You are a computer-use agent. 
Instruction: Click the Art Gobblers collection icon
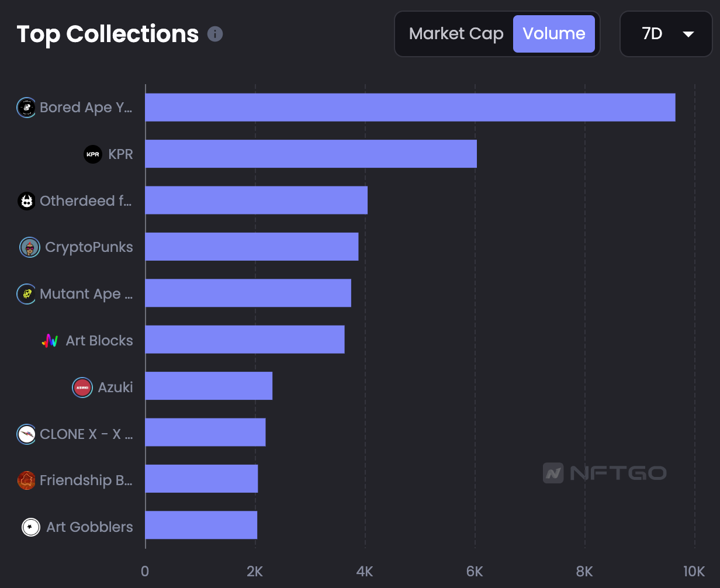[30, 527]
